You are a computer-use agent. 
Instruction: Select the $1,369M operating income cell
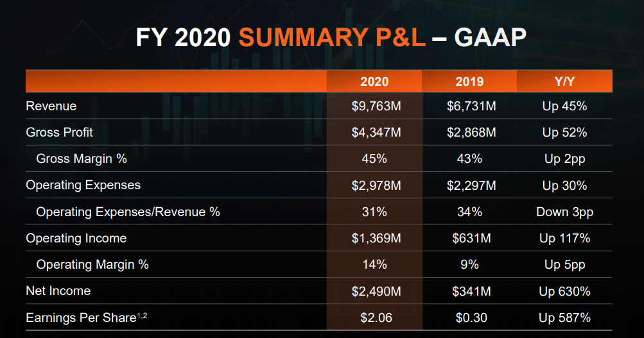[x=376, y=239]
